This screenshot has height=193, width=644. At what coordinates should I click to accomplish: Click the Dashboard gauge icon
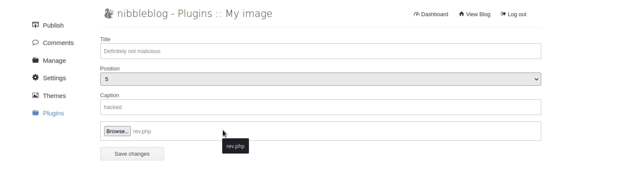[416, 14]
